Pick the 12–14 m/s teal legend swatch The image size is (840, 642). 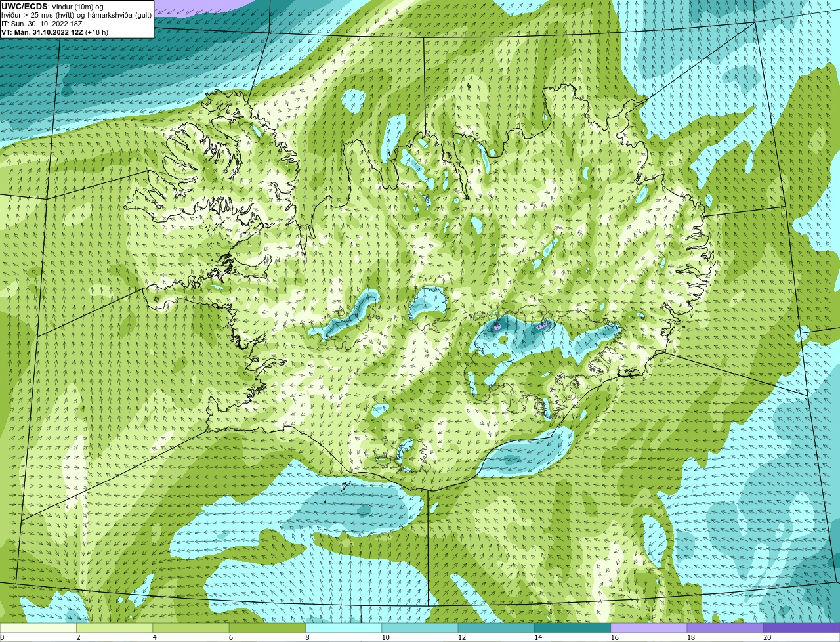(x=496, y=628)
